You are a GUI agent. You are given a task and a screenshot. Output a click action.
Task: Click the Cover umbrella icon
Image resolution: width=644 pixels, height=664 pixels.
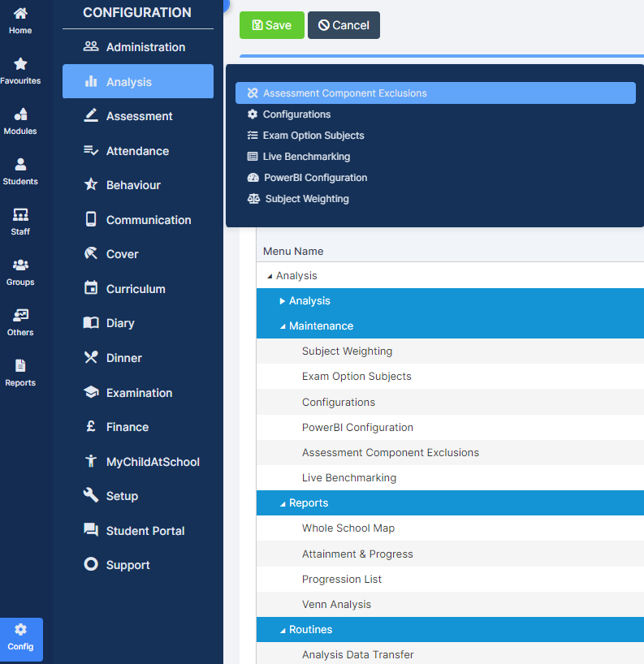pos(91,253)
